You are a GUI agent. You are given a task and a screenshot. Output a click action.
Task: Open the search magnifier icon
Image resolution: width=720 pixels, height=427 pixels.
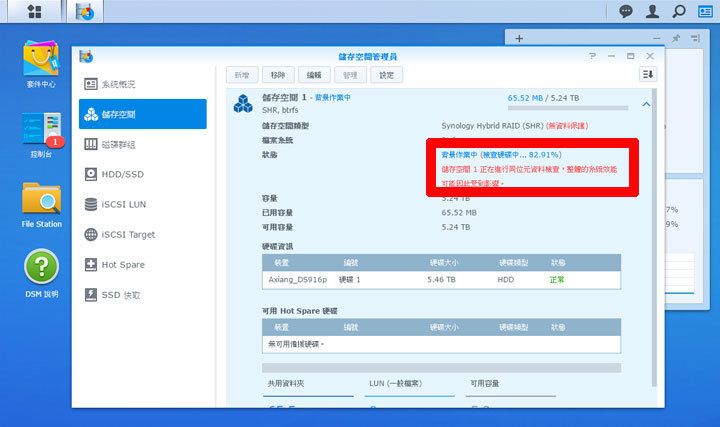679,11
